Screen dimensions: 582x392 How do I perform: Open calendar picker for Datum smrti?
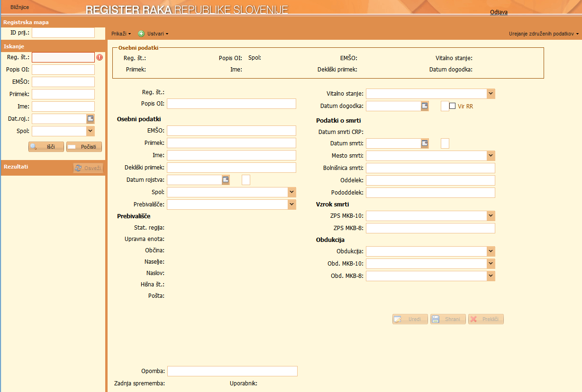[x=425, y=143]
